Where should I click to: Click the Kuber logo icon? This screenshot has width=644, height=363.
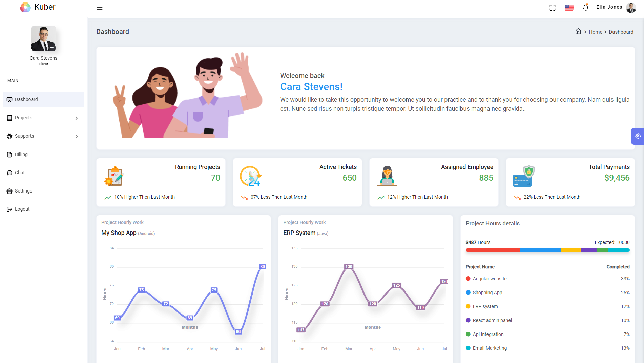click(x=25, y=7)
